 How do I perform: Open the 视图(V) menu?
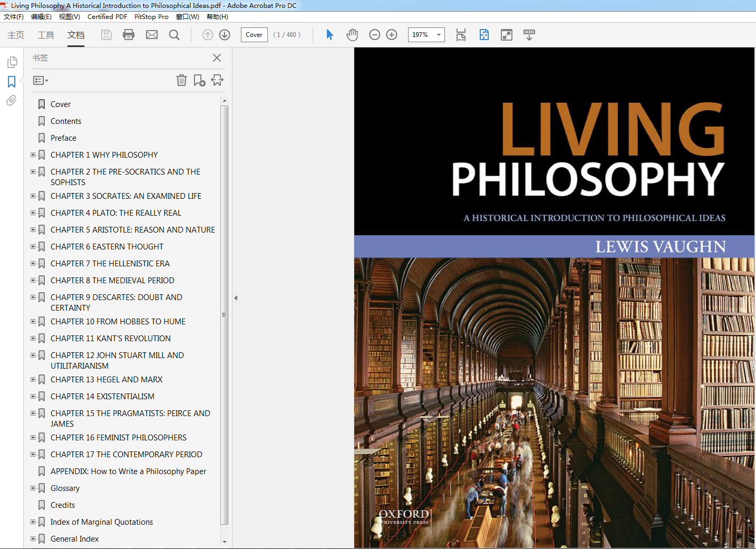pos(69,17)
